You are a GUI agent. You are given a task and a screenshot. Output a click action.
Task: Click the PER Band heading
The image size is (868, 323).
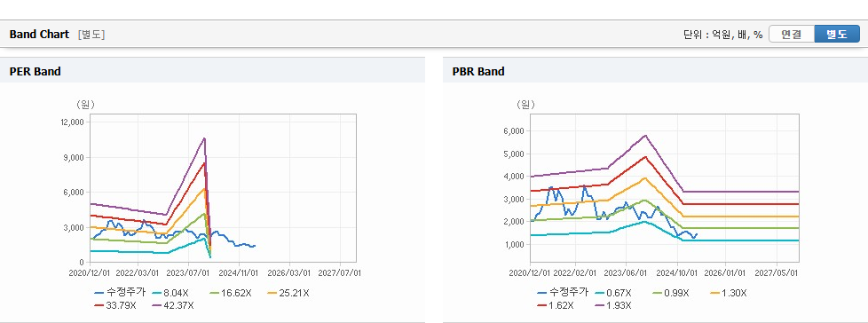35,71
